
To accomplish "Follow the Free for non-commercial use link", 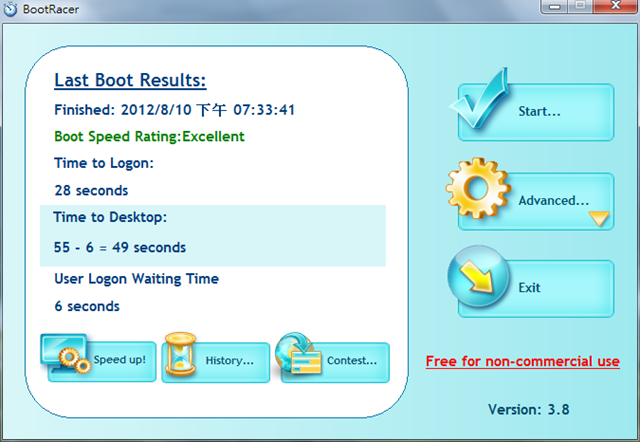I will click(x=523, y=361).
